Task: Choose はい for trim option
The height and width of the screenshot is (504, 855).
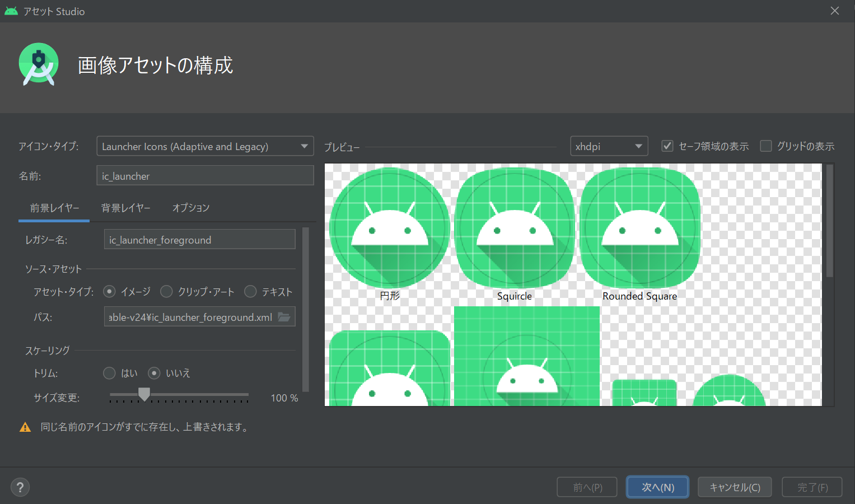Action: click(110, 373)
